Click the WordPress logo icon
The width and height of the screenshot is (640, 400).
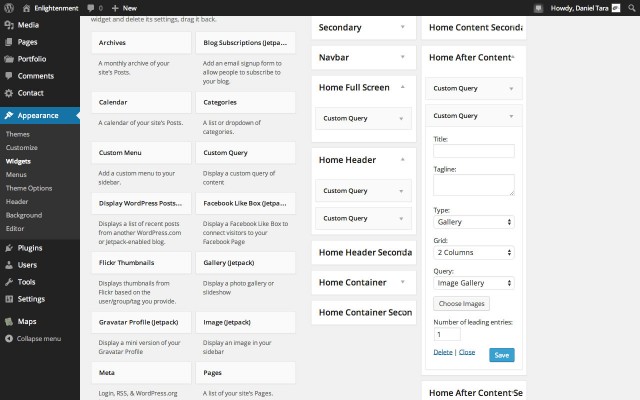pos(9,7)
